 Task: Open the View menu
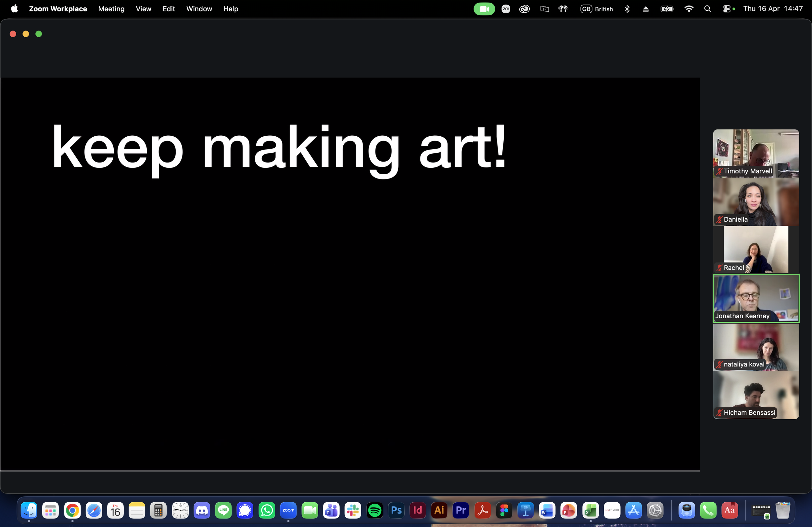tap(143, 9)
